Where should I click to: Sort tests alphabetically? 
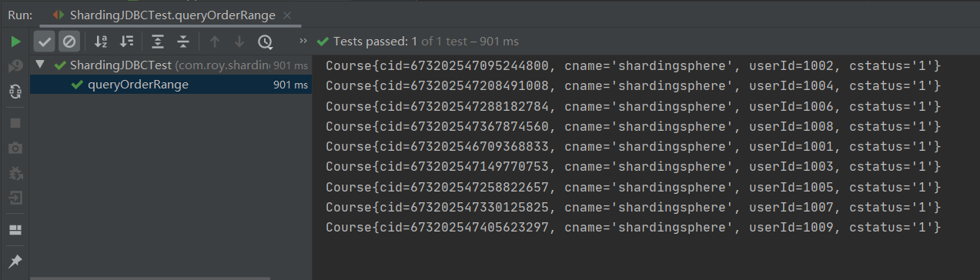pyautogui.click(x=101, y=42)
